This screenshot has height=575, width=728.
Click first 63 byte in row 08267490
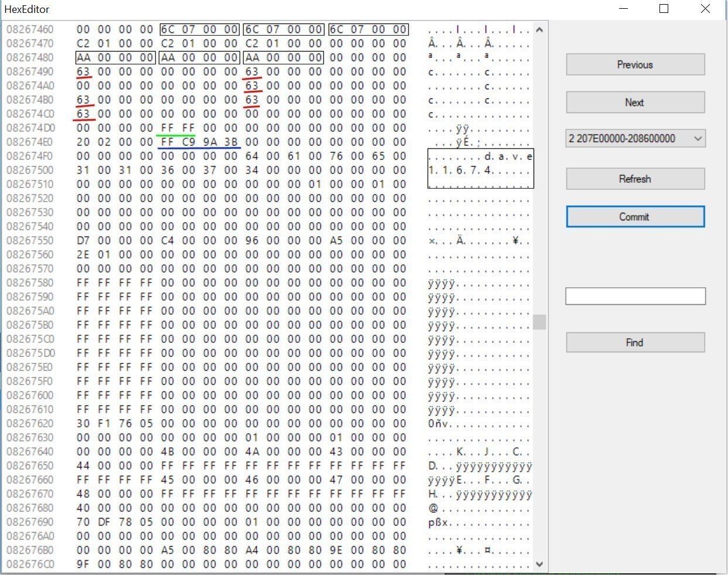point(83,72)
